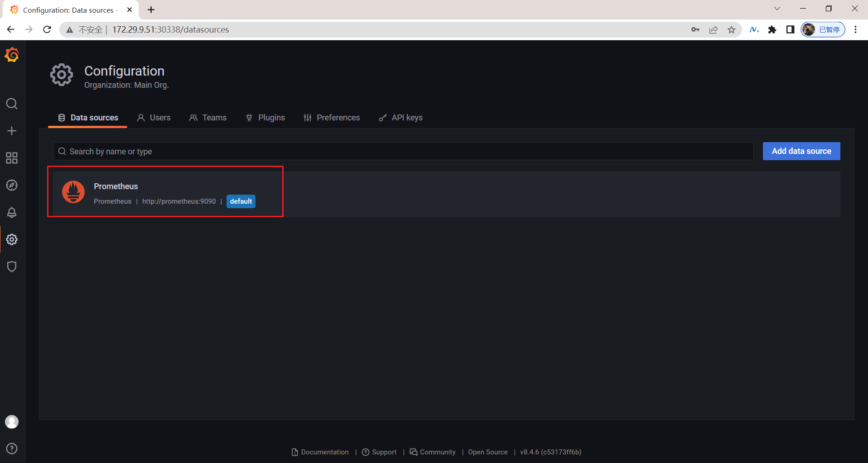
Task: Click the browser Reload button
Action: 47,29
